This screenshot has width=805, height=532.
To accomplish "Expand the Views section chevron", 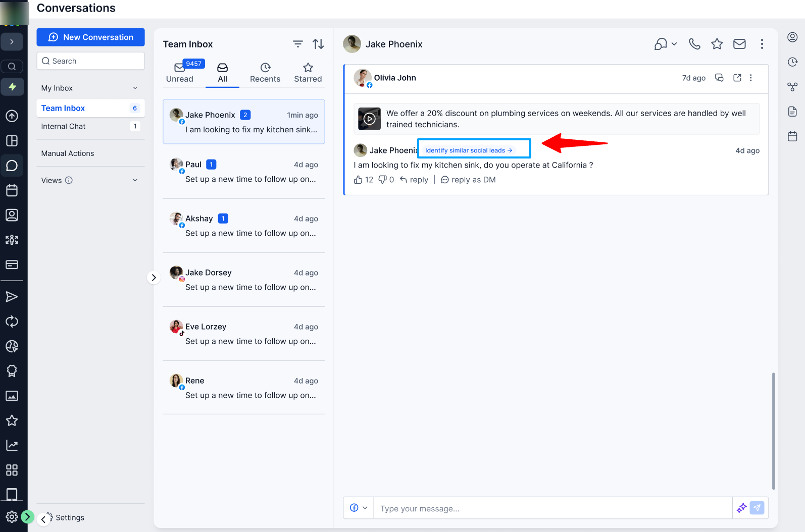I will [x=135, y=180].
